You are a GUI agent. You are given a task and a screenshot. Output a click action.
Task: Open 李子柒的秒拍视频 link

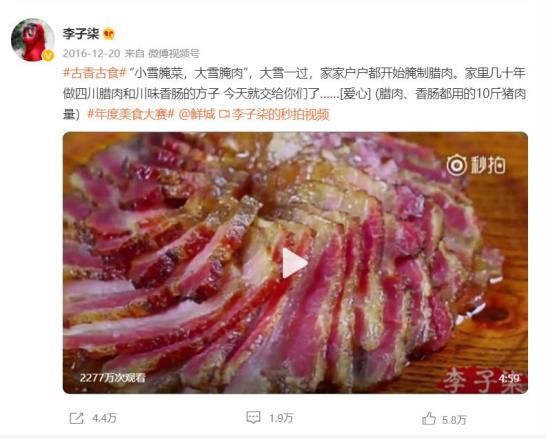coord(274,114)
